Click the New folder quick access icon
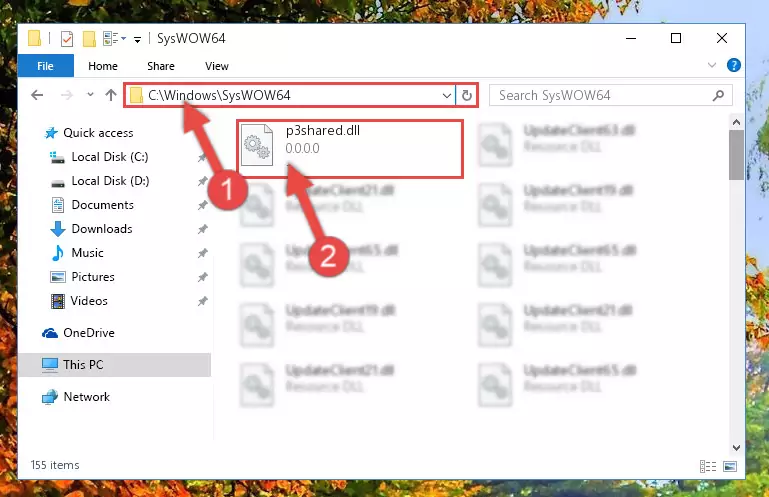This screenshot has height=497, width=769. click(x=89, y=38)
